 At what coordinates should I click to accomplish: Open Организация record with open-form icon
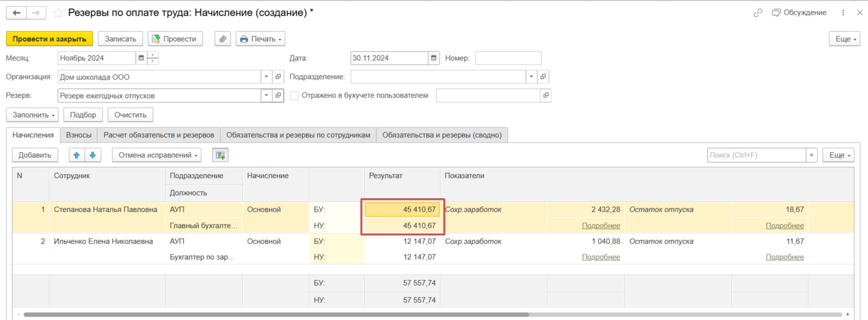278,77
